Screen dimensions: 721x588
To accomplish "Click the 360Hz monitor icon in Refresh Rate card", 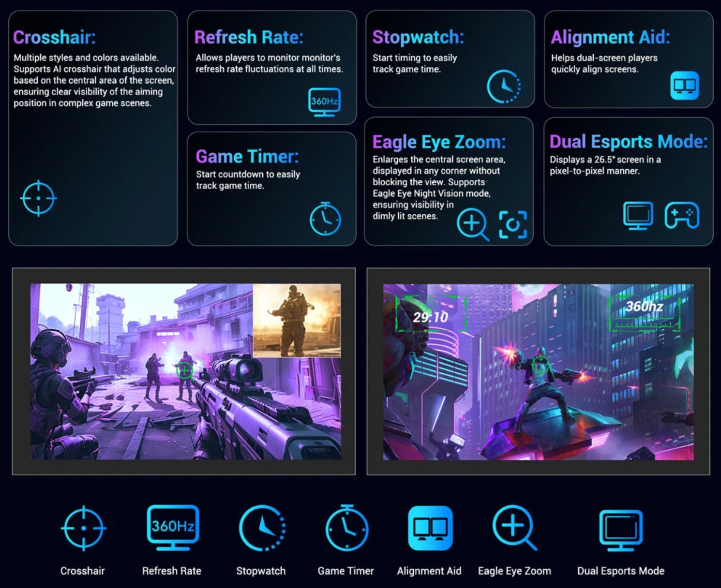I will tap(324, 102).
